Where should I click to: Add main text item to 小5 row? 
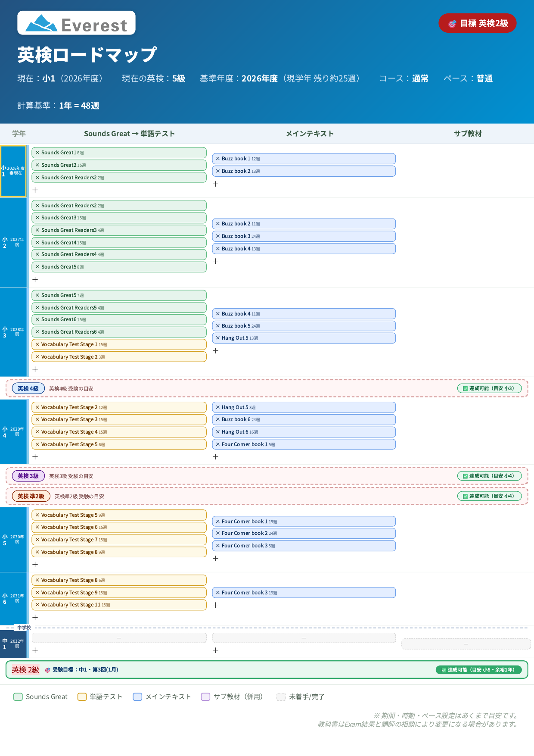[x=216, y=558]
